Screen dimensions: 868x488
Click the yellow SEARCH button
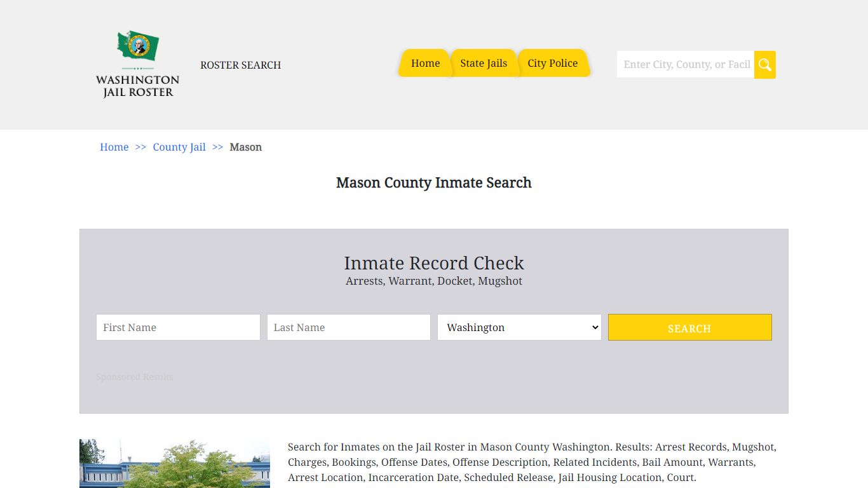click(x=690, y=327)
